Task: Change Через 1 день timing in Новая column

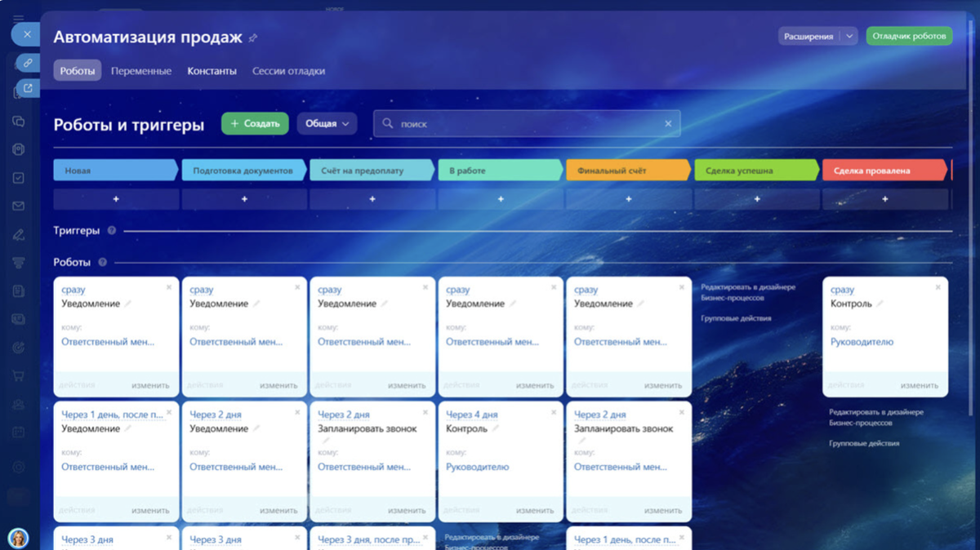Action: click(x=112, y=415)
